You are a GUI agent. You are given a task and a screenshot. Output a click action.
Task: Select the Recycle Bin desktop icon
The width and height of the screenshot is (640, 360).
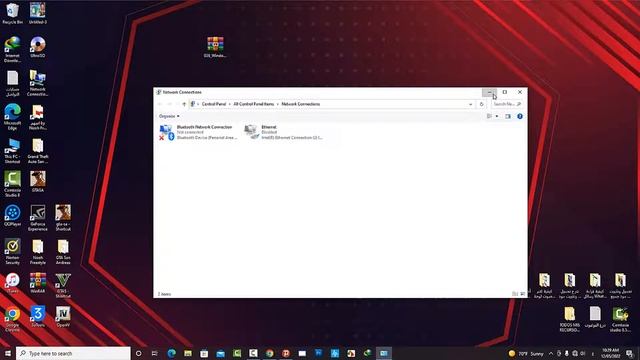pos(12,13)
